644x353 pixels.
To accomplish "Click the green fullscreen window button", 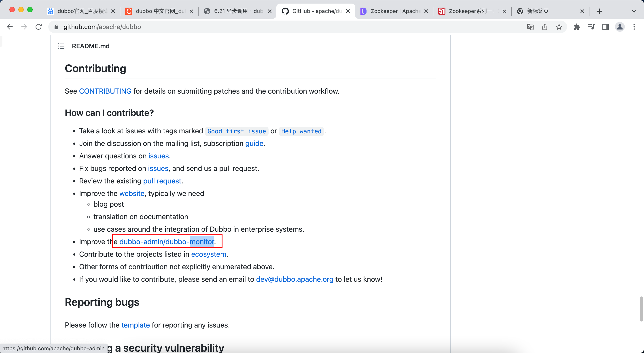I will pos(30,10).
